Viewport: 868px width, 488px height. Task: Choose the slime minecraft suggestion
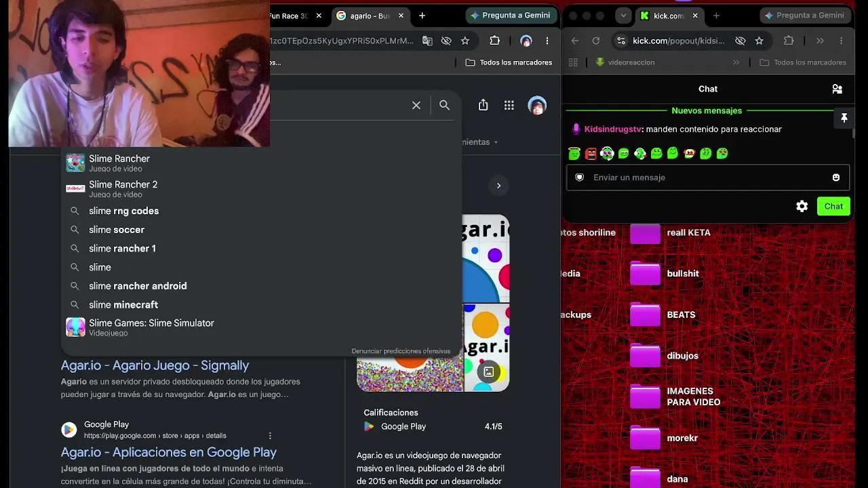pos(262,305)
